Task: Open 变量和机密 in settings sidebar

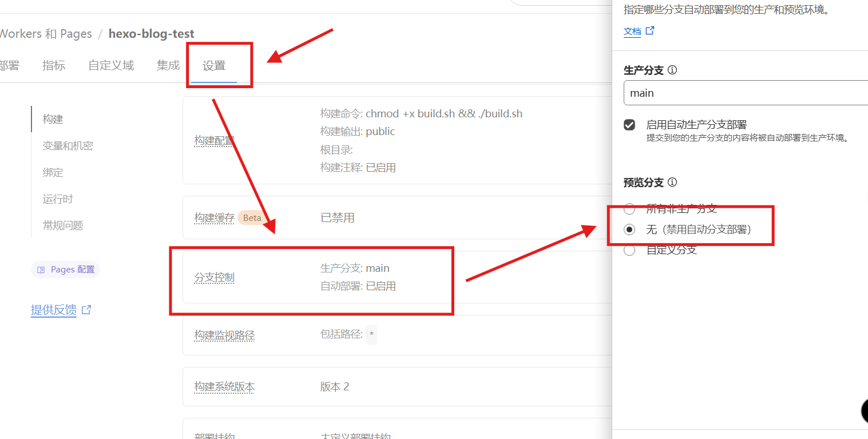Action: pos(68,146)
